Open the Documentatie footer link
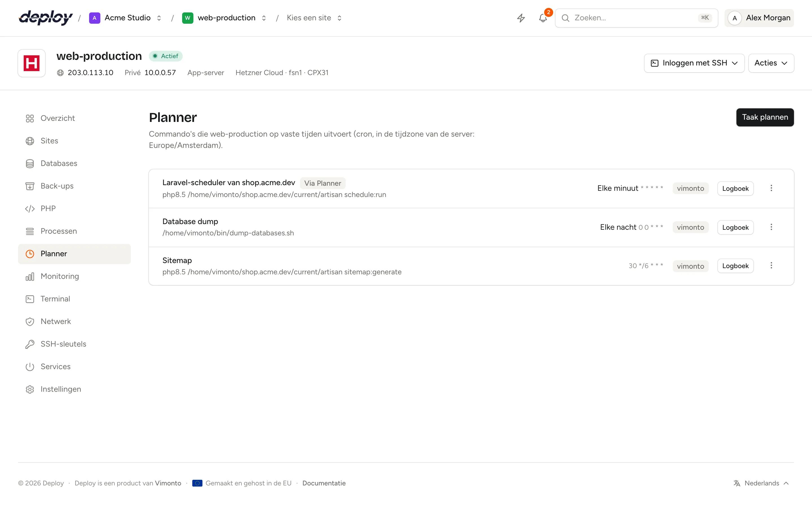This screenshot has width=812, height=508. tap(324, 483)
